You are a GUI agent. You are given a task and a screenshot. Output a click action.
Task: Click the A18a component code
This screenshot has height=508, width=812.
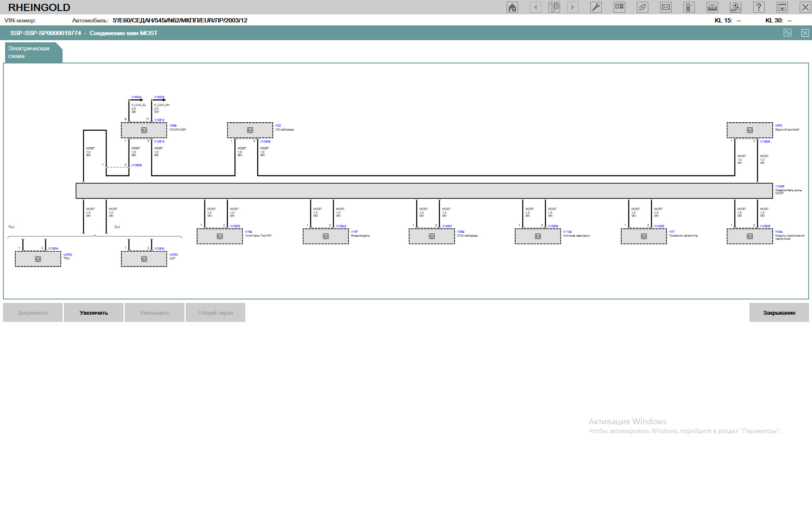coord(249,232)
